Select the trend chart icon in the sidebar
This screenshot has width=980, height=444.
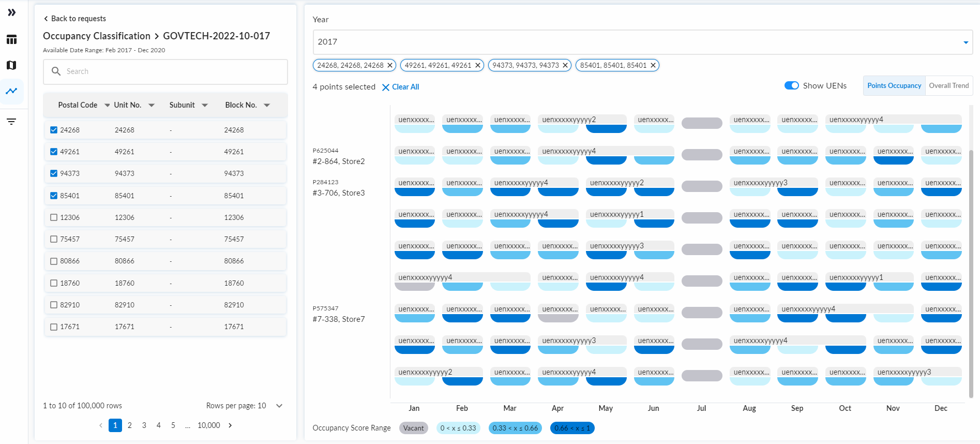click(11, 91)
